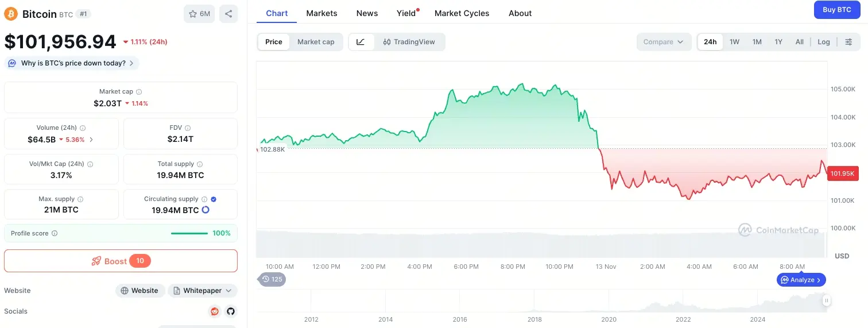The image size is (868, 328).
Task: Expand the Compare dropdown
Action: [663, 42]
